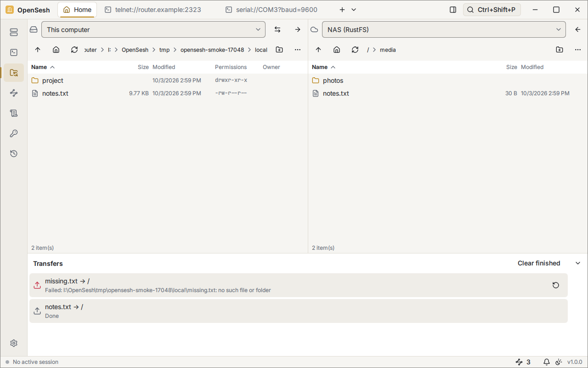The image size is (588, 368).
Task: Open the hosts icon in the sidebar
Action: [14, 32]
